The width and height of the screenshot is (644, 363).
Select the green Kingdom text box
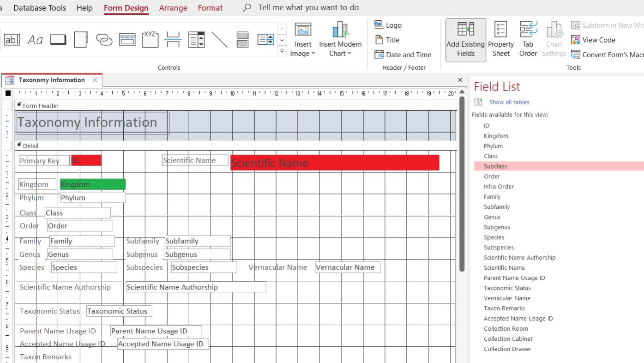pyautogui.click(x=92, y=184)
